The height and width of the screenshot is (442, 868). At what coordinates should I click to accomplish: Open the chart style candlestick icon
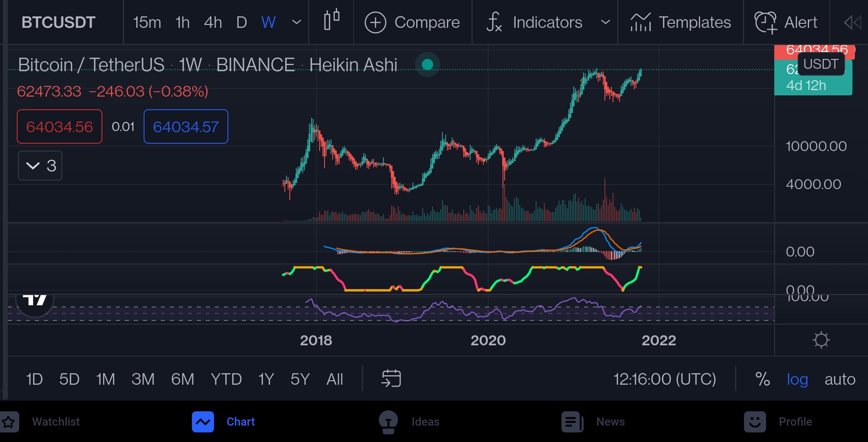[x=331, y=20]
